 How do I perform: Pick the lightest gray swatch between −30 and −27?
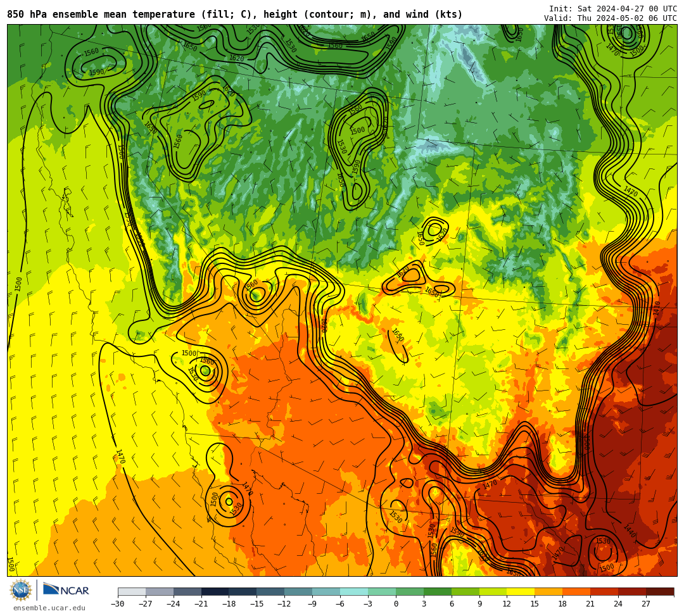point(132,591)
